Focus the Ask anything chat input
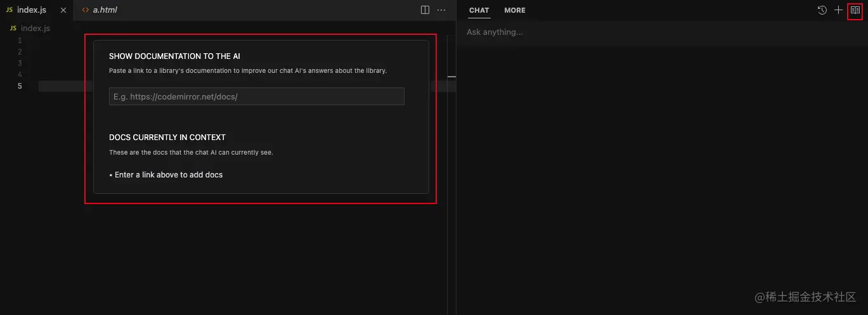868x315 pixels. 662,32
